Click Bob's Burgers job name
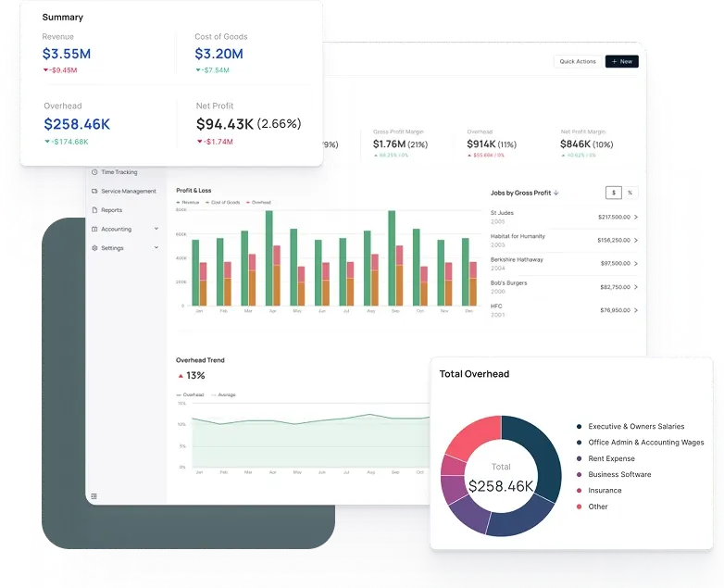 pyautogui.click(x=508, y=282)
